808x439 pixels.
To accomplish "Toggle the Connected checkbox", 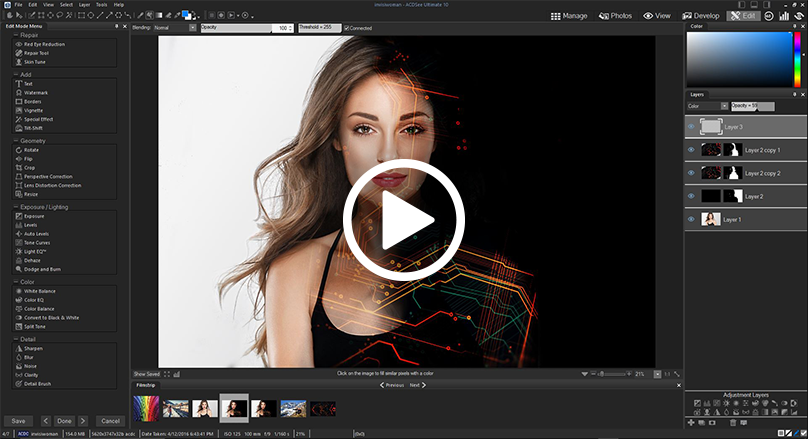I will 346,28.
